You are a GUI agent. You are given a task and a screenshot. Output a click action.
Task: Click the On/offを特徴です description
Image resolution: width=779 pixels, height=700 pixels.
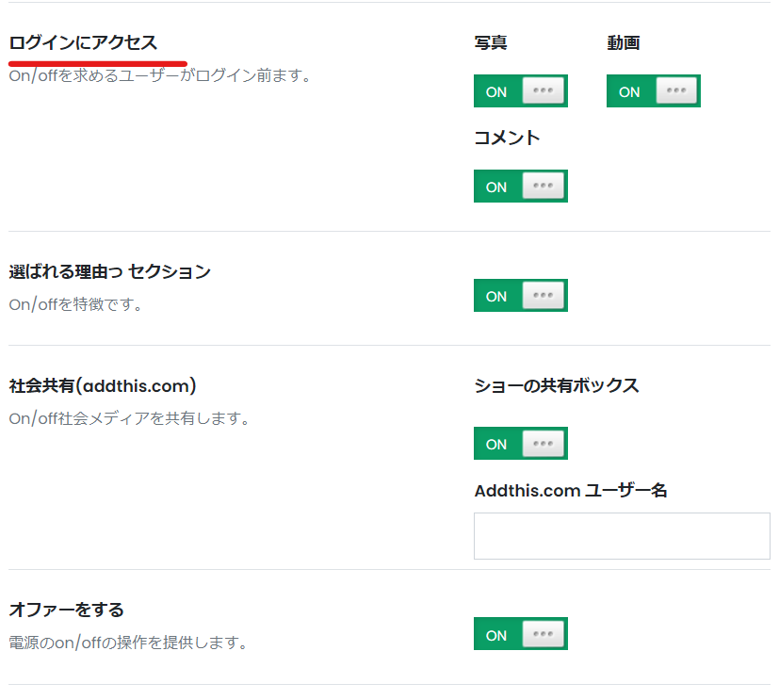tap(75, 304)
